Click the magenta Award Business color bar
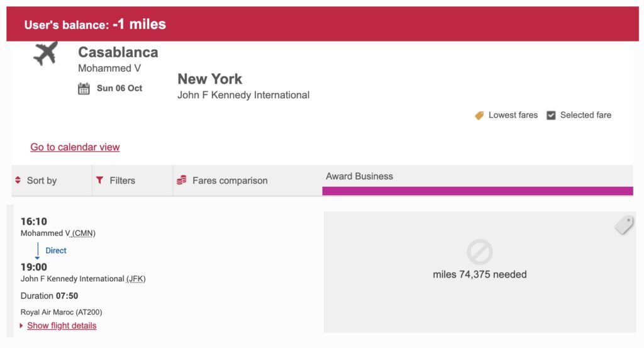 point(477,191)
